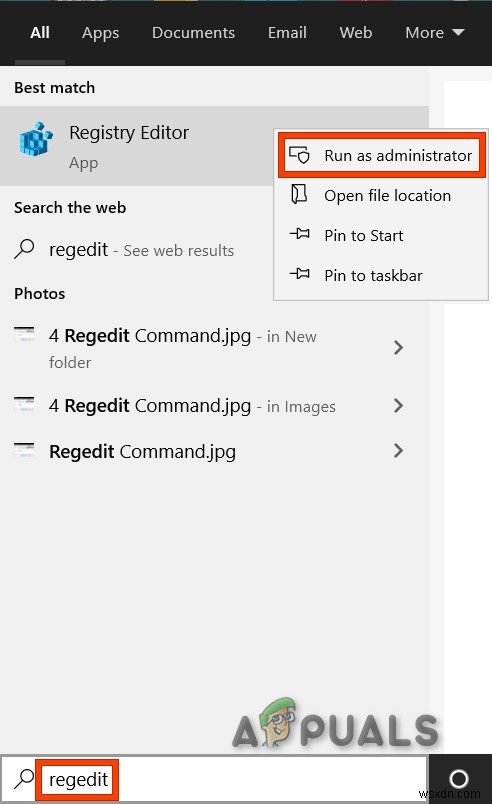
Task: Expand arrow for last Regedit Command.jpg result
Action: pos(398,451)
